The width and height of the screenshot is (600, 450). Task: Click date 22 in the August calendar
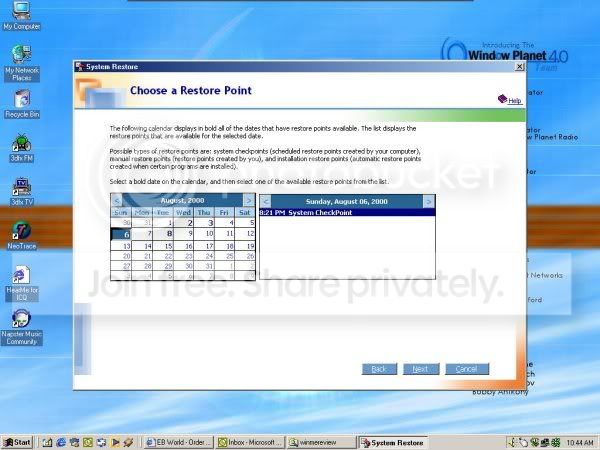[163, 256]
